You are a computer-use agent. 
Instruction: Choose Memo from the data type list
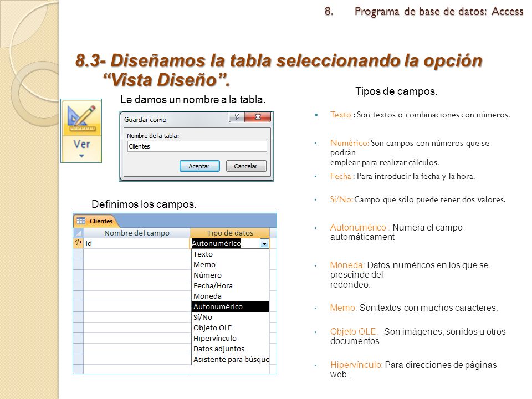[230, 265]
